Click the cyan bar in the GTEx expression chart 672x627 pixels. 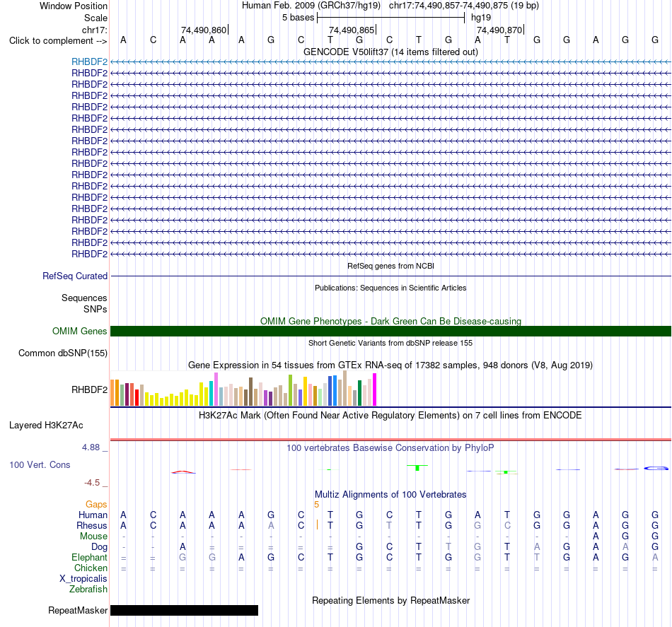point(212,393)
